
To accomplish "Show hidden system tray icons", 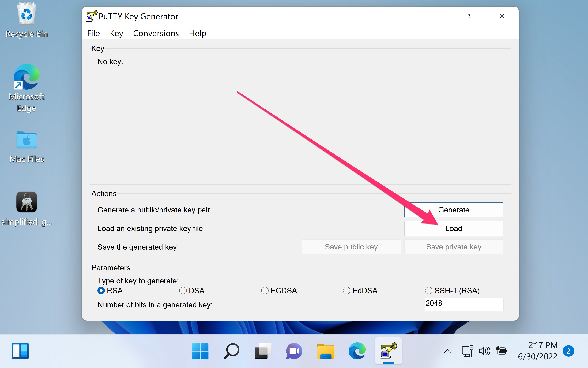I will pyautogui.click(x=448, y=351).
